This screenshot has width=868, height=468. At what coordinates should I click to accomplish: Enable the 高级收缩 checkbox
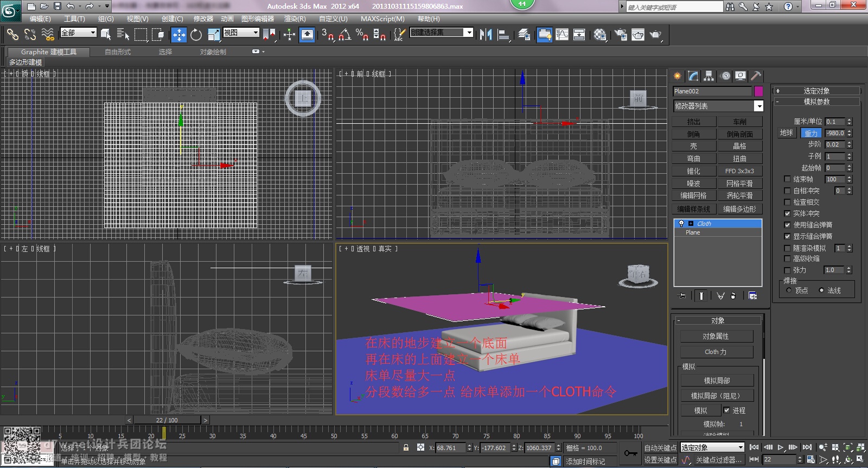pyautogui.click(x=787, y=259)
